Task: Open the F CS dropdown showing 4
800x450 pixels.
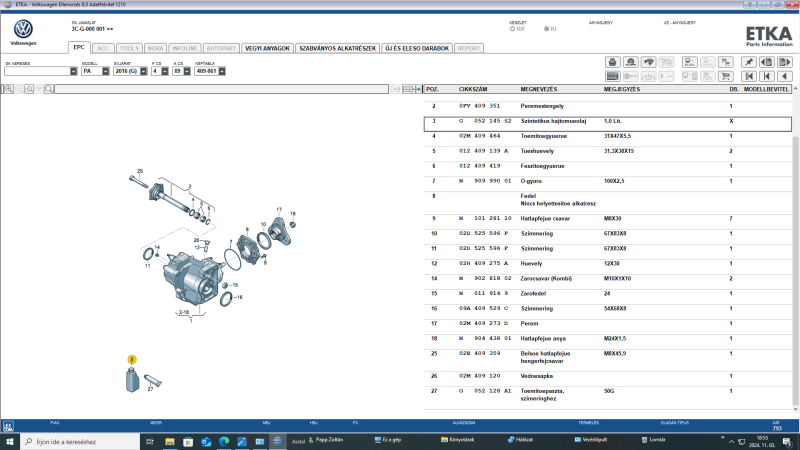Action: click(x=165, y=71)
